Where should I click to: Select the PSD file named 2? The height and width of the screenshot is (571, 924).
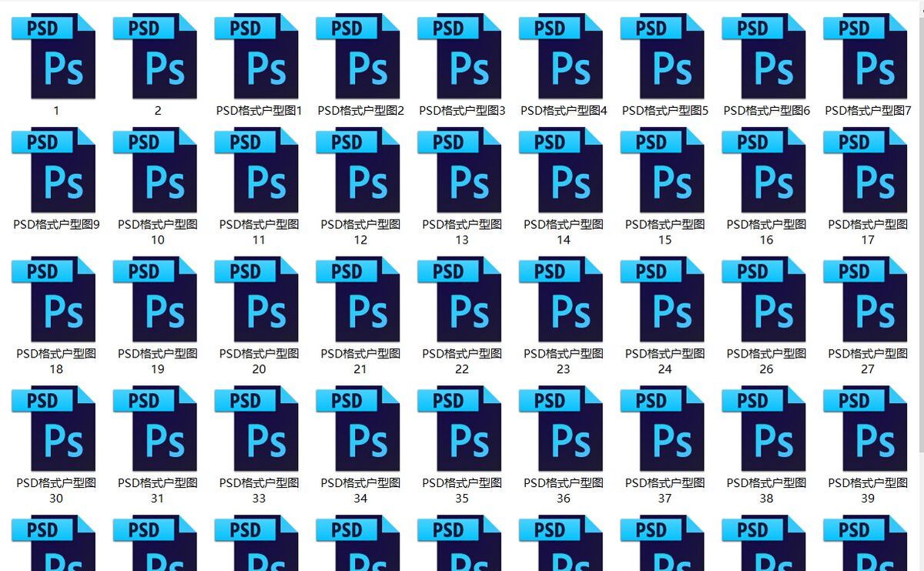(158, 58)
